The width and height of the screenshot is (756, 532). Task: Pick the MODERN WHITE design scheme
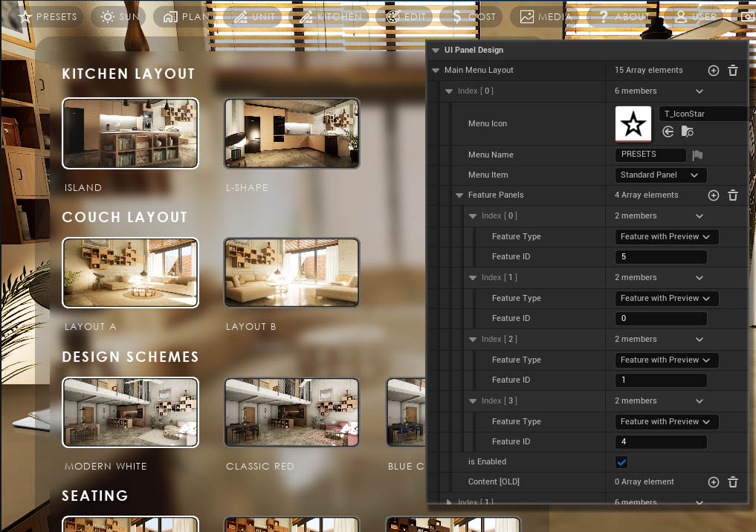(x=130, y=412)
